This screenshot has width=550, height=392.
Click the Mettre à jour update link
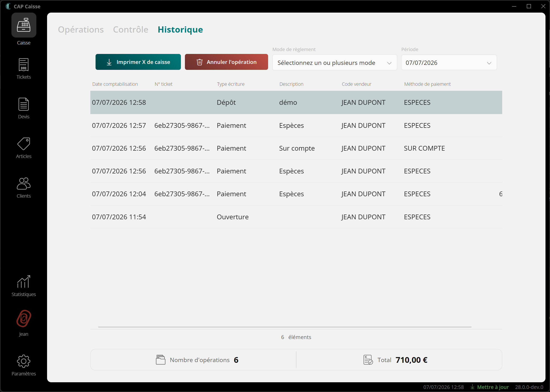pos(493,387)
